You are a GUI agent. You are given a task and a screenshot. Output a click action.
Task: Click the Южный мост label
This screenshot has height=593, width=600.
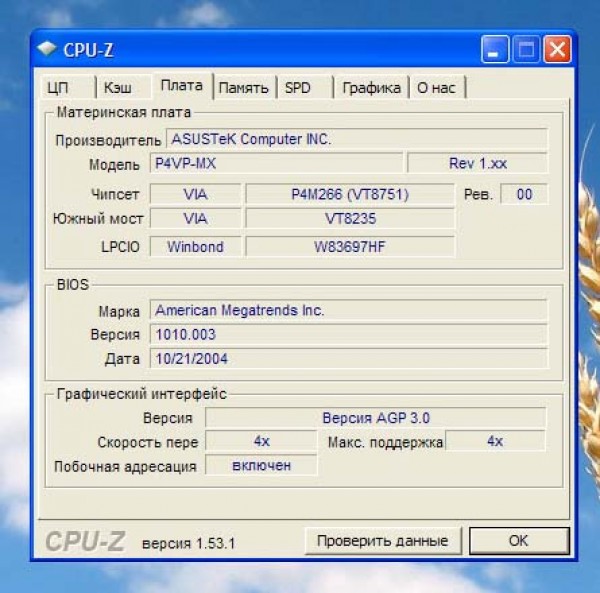point(98,219)
